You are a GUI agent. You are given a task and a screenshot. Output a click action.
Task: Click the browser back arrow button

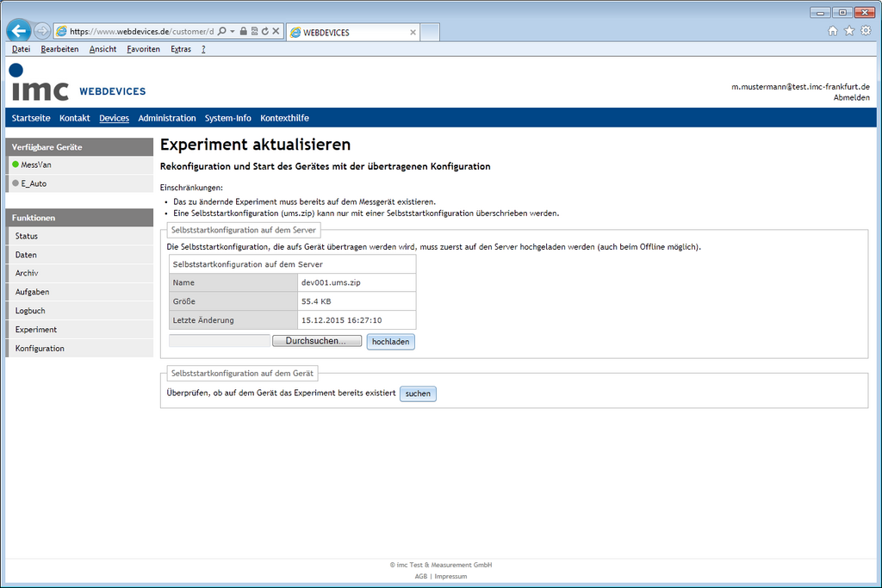click(x=19, y=30)
